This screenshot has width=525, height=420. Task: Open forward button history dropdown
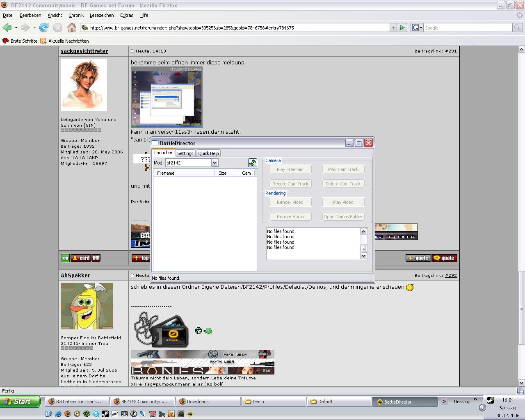coord(34,27)
